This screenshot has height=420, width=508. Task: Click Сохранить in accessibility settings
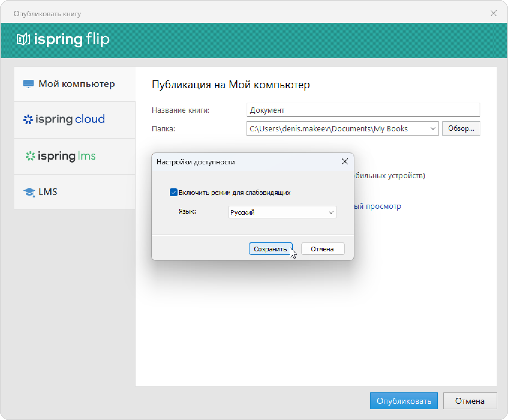tap(270, 249)
